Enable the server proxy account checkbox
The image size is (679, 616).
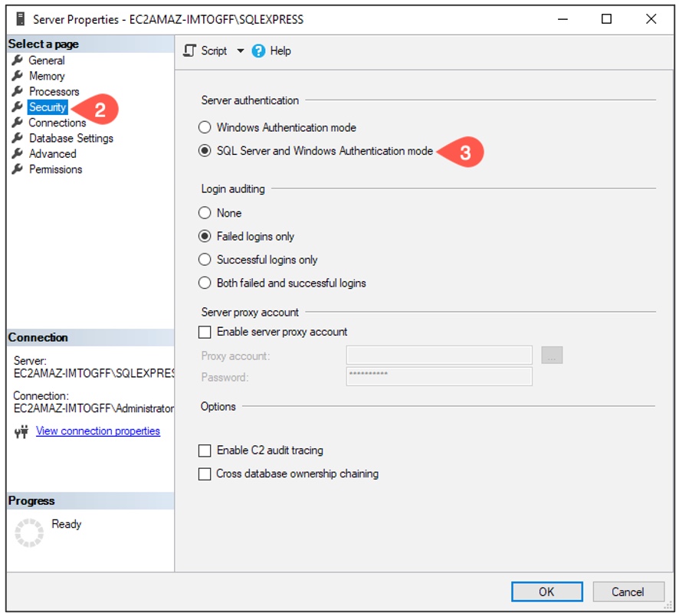click(x=205, y=332)
